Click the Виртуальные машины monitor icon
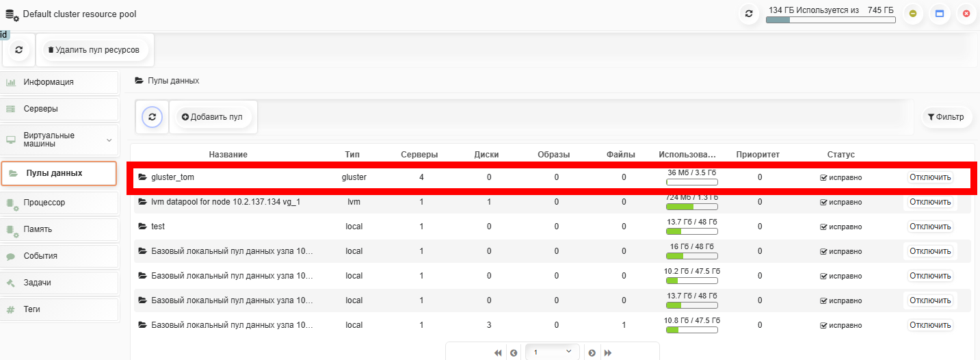The image size is (980, 360). 11,140
